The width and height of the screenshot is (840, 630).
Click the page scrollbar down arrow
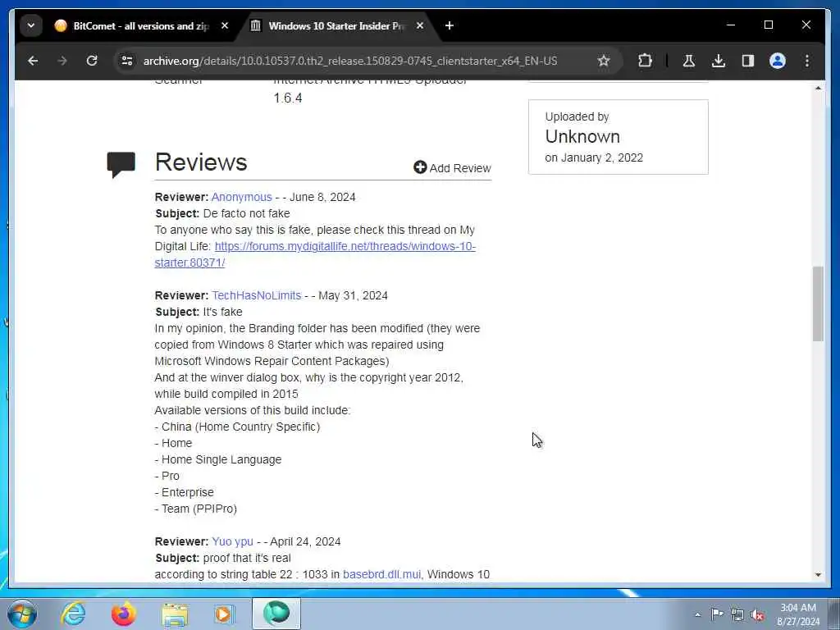click(818, 575)
